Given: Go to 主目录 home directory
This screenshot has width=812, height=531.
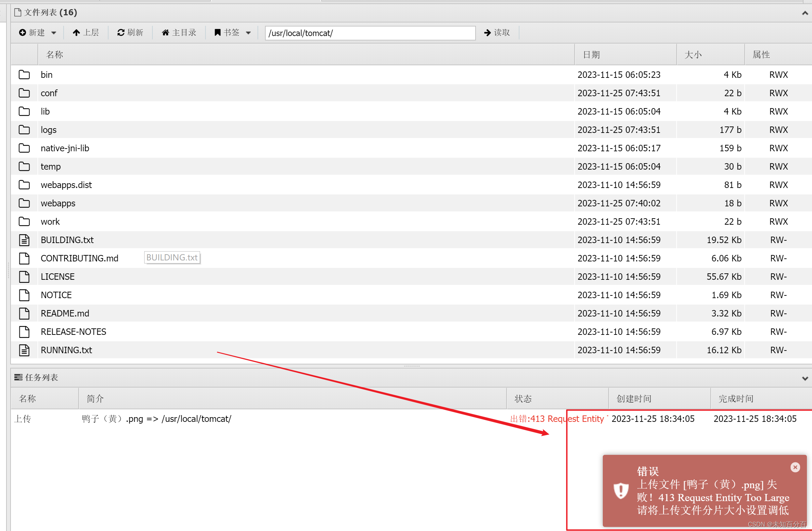Looking at the screenshot, I should (179, 33).
